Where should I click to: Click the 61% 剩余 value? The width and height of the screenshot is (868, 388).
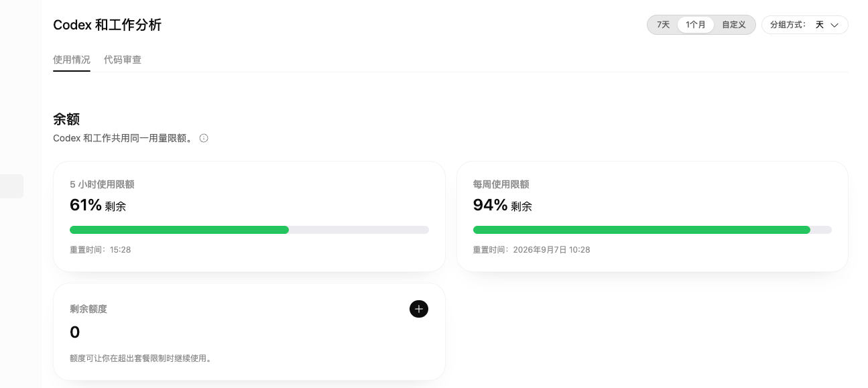[x=98, y=205]
